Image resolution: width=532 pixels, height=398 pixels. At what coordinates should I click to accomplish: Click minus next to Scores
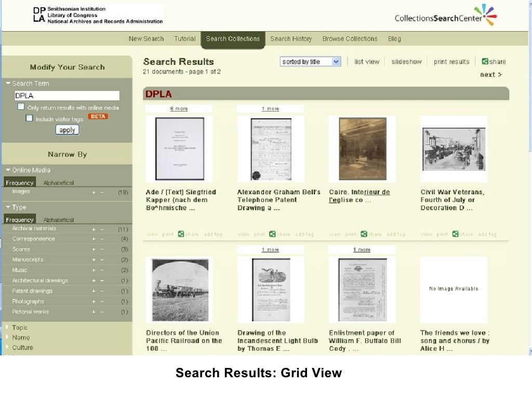[x=102, y=250]
